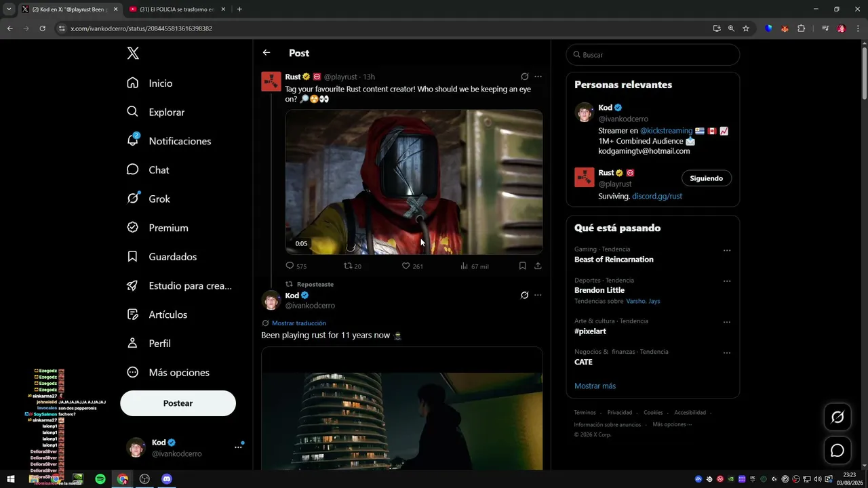Image resolution: width=868 pixels, height=488 pixels.
Task: Open Kod's post image of the tower
Action: [402, 409]
